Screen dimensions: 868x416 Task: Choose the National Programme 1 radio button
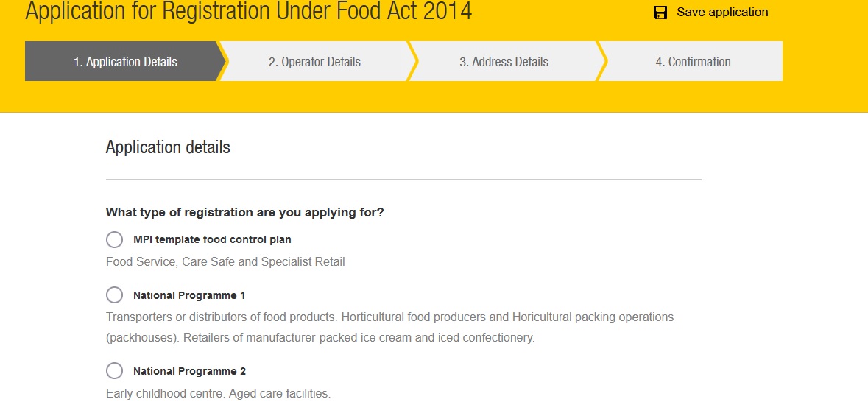[114, 295]
